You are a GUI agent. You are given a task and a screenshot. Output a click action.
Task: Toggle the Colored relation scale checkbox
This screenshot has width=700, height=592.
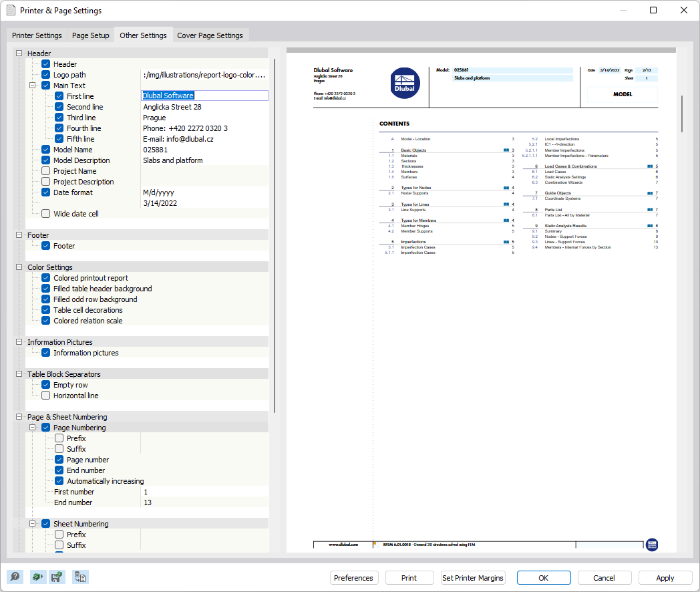[x=46, y=321]
